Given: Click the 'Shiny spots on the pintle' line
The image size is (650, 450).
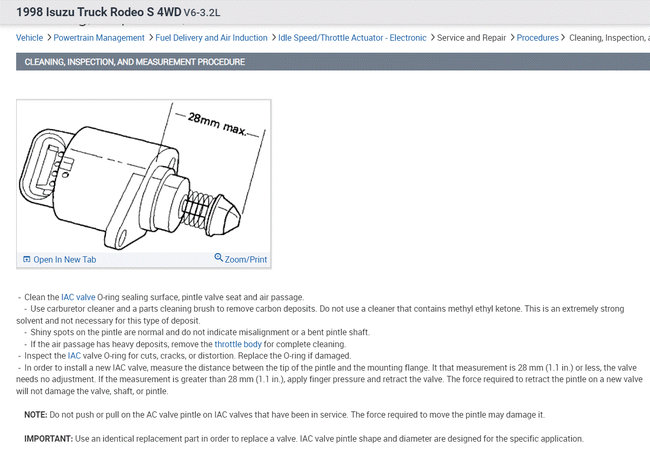Looking at the screenshot, I should (x=200, y=332).
